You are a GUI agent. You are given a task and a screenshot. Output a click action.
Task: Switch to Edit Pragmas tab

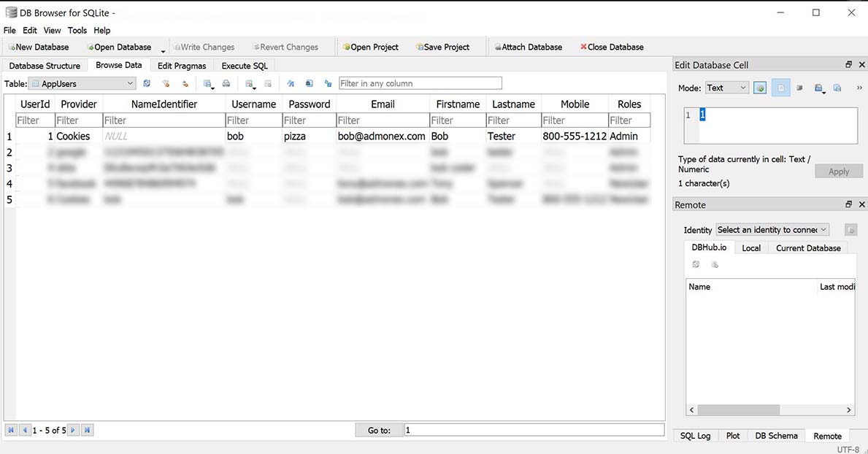coord(182,66)
